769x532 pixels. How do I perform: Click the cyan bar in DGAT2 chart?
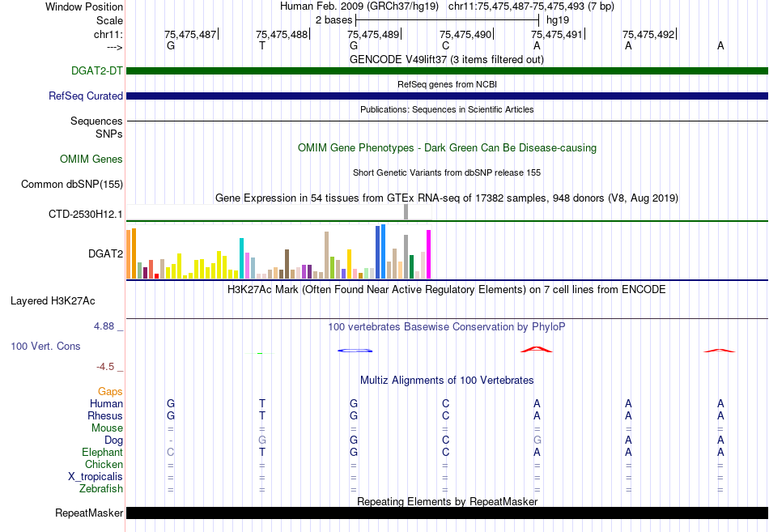tap(242, 258)
